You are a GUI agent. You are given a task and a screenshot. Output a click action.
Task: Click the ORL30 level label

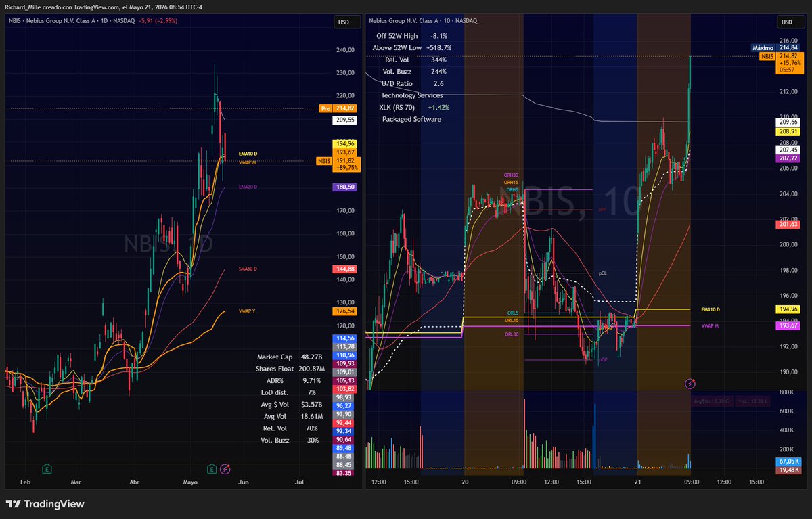point(511,334)
